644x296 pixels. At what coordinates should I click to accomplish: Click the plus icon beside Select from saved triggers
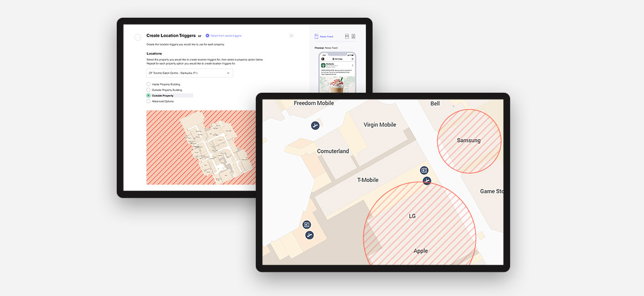click(x=207, y=35)
